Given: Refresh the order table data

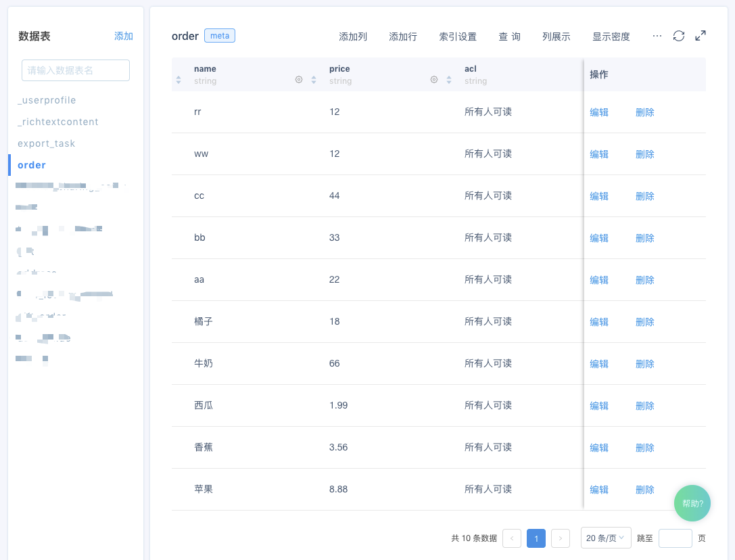Looking at the screenshot, I should [679, 36].
